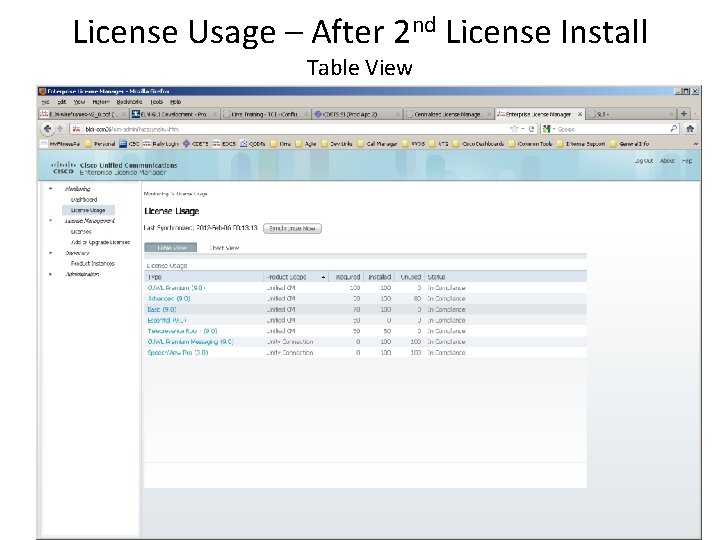Switch to the Chart View tab
The height and width of the screenshot is (540, 720).
[x=224, y=248]
